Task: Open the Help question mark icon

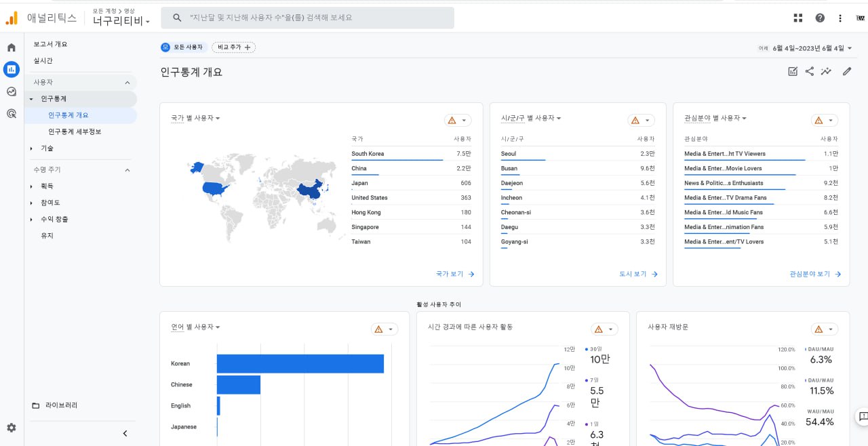Action: click(820, 18)
